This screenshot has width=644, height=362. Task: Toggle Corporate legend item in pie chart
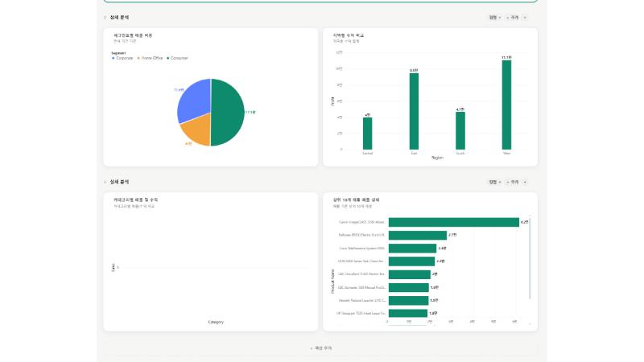pyautogui.click(x=122, y=58)
